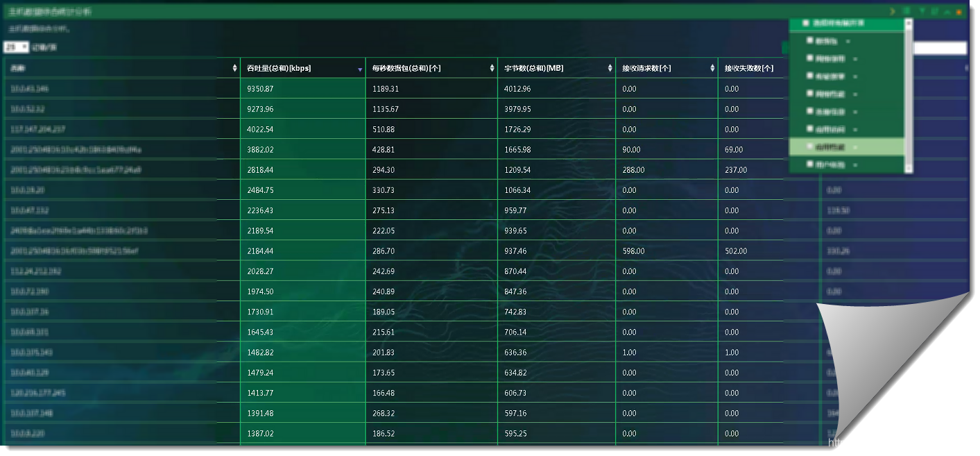Click packets-per-second value 428.81

click(x=384, y=149)
